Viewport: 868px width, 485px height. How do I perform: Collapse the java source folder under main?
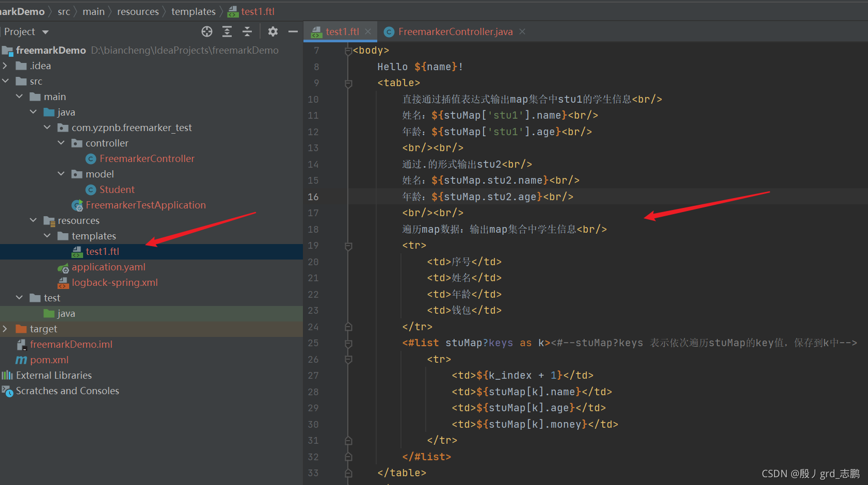click(33, 112)
